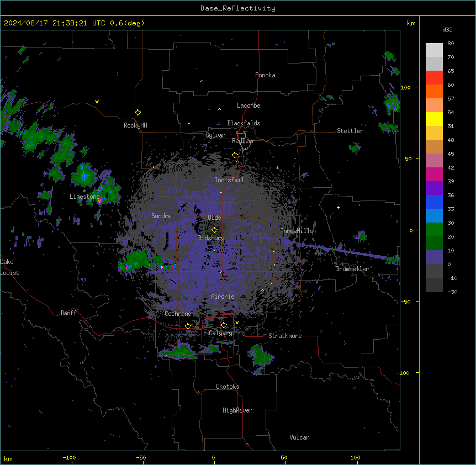Select the orange legend swatch between 60 and 57
This screenshot has height=465, width=476.
[434, 91]
